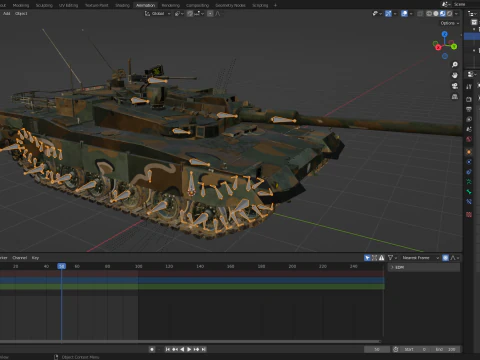
Task: Open the Scene properties tab
Action: pyautogui.click(x=469, y=129)
